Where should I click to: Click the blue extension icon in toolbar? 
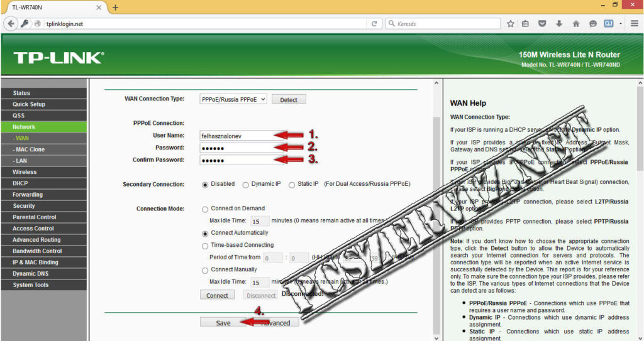coord(608,24)
